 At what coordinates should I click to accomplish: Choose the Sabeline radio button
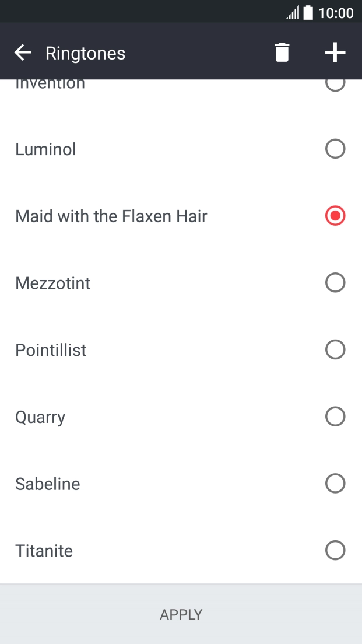(x=335, y=484)
